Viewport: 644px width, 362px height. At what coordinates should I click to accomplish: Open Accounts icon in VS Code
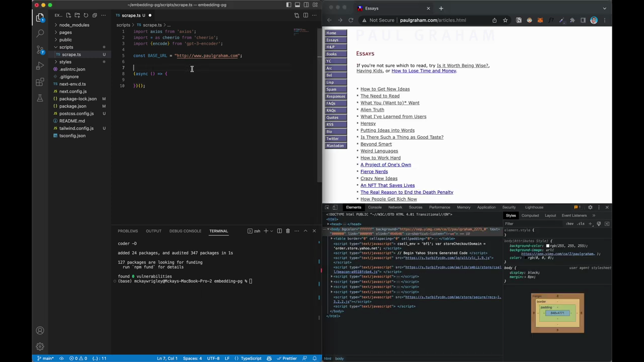pos(40,330)
